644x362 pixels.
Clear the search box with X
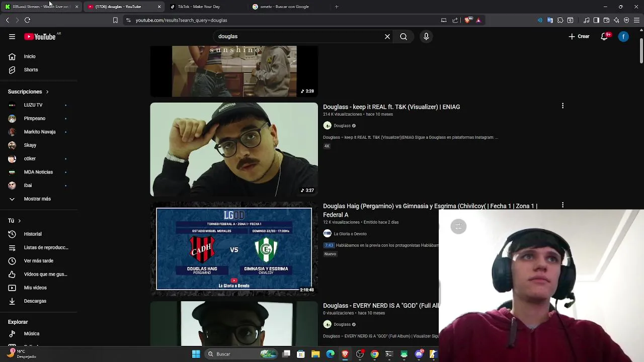coord(387,36)
